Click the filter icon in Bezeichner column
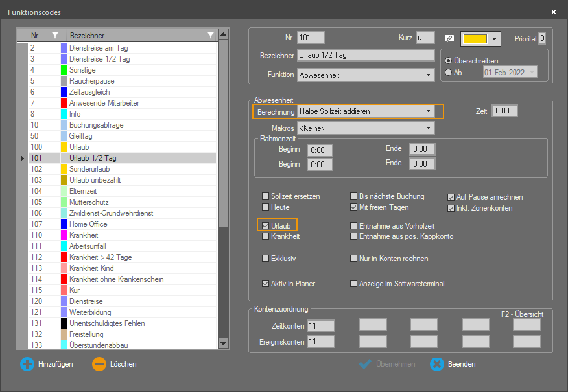568x392 pixels. [x=210, y=35]
